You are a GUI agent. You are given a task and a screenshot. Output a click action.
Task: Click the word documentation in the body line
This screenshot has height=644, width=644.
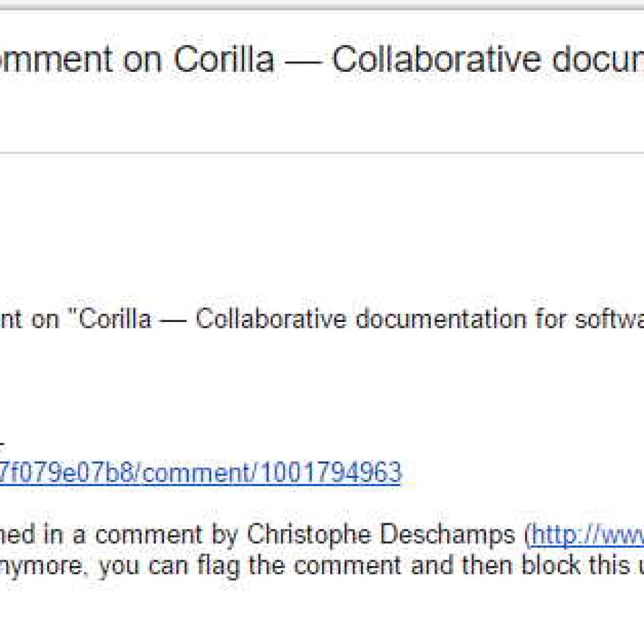(441, 319)
